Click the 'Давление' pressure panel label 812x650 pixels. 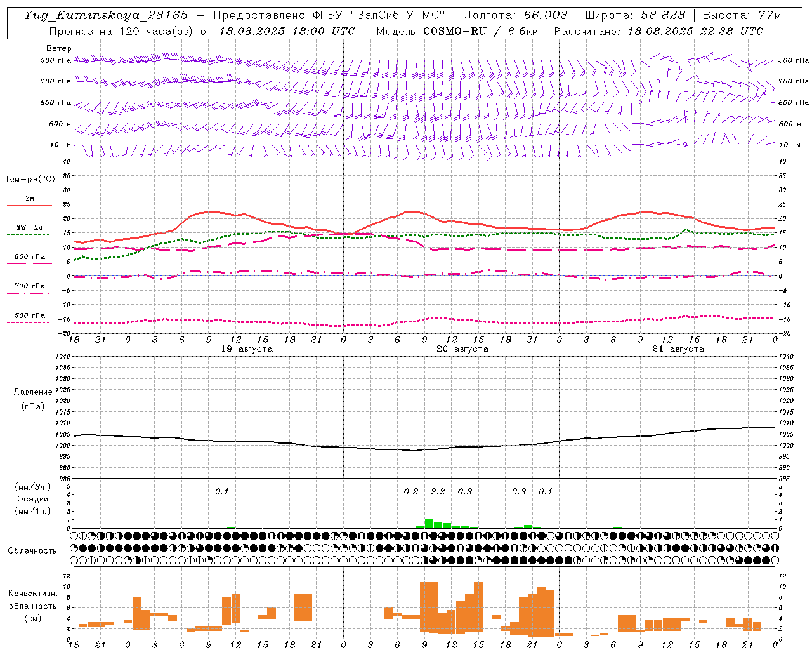[33, 392]
